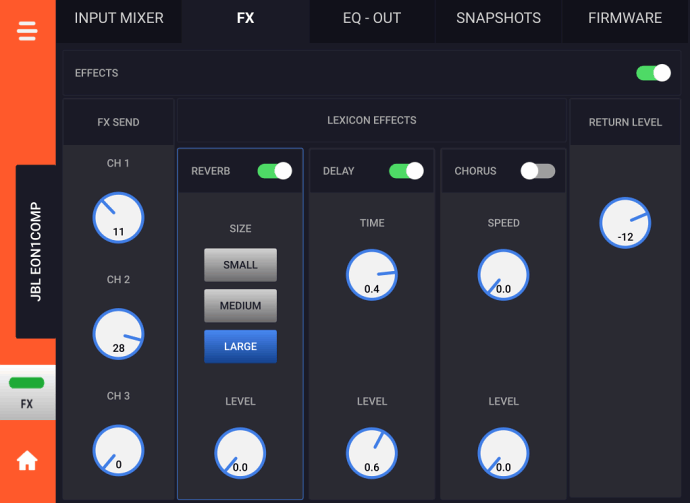The image size is (690, 503).
Task: Click the CH 3 FX send knob
Action: tap(118, 451)
